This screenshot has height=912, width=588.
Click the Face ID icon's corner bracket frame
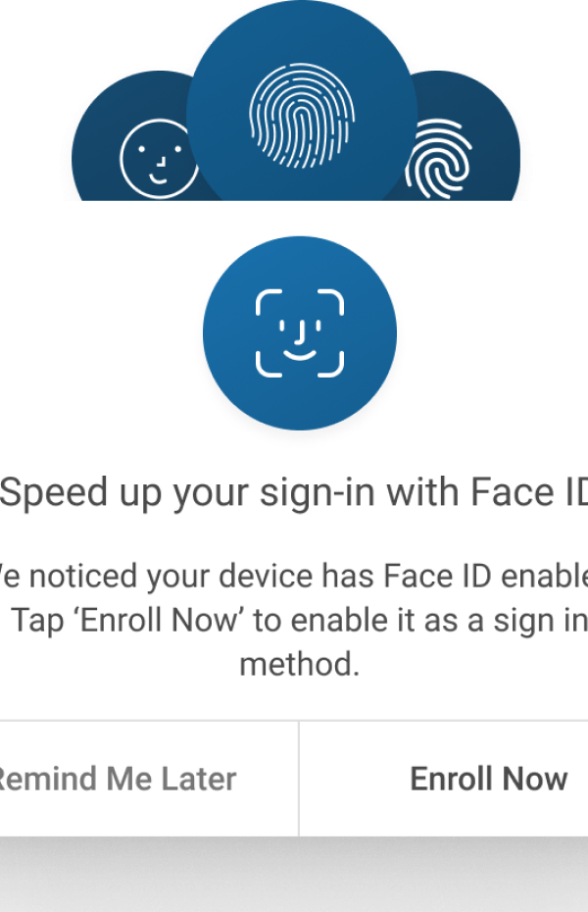point(300,332)
